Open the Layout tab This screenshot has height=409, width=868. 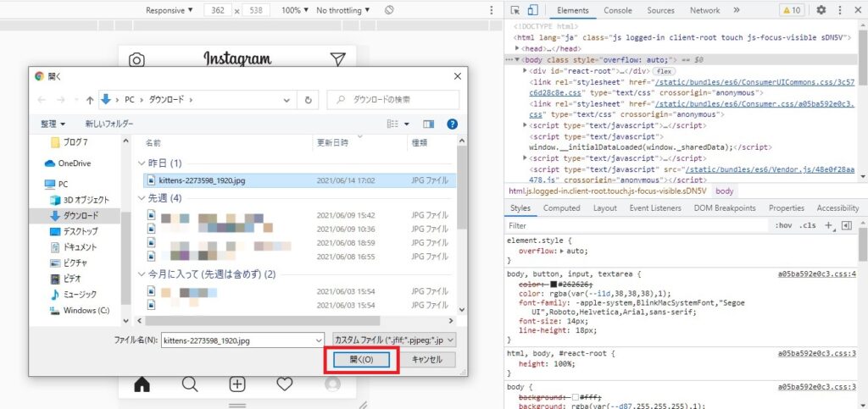pos(605,207)
